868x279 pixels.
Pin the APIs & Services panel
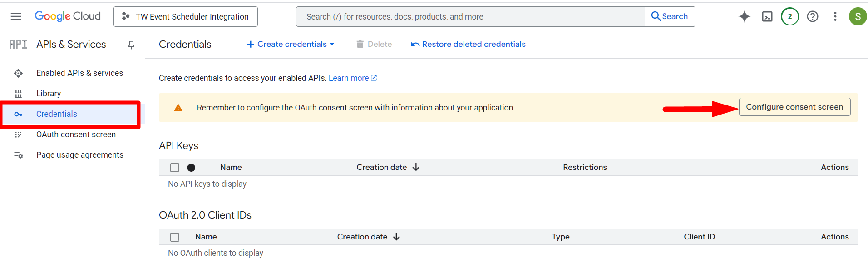pos(131,45)
